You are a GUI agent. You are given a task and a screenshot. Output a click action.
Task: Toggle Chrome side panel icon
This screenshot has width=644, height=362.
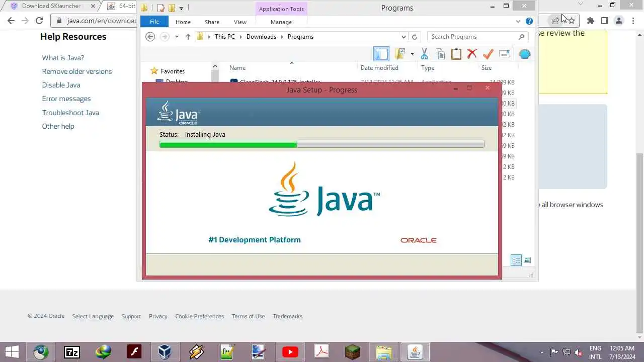605,21
